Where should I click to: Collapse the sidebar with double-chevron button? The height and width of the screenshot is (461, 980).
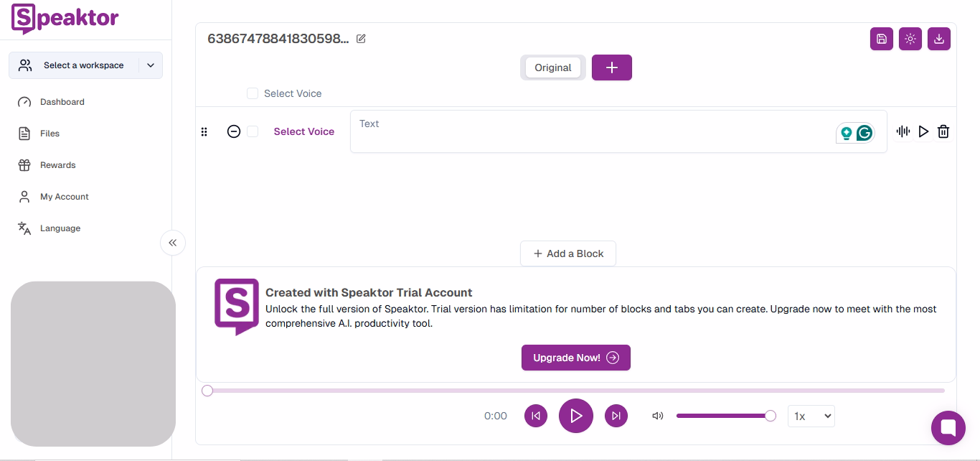coord(173,243)
